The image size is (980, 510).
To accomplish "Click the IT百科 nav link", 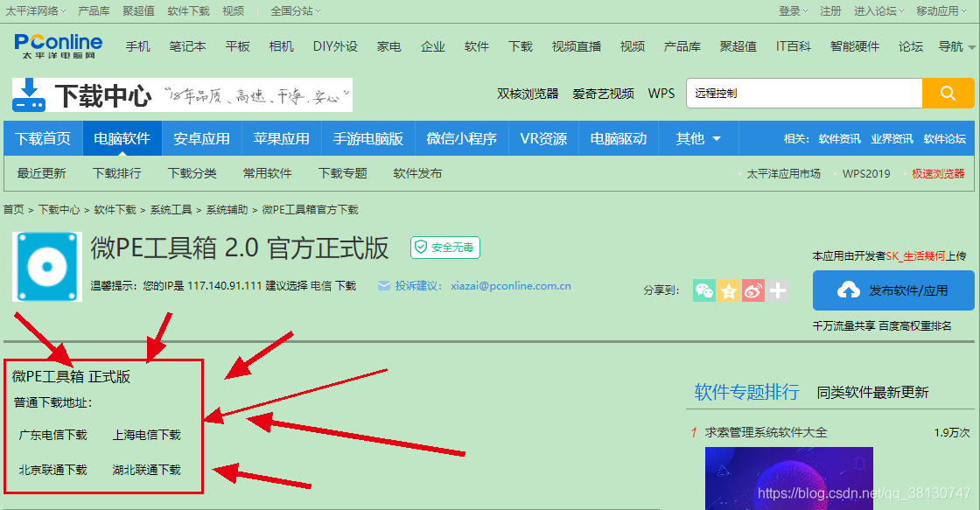I will [793, 46].
